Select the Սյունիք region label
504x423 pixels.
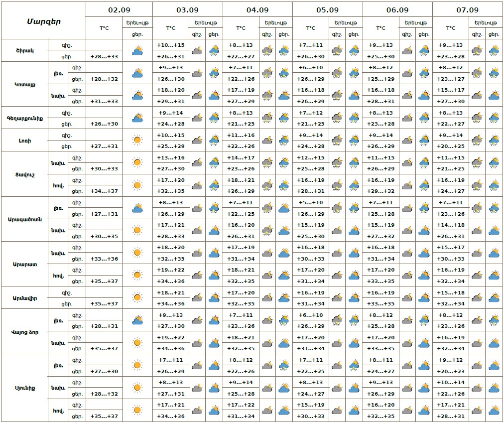[25, 388]
